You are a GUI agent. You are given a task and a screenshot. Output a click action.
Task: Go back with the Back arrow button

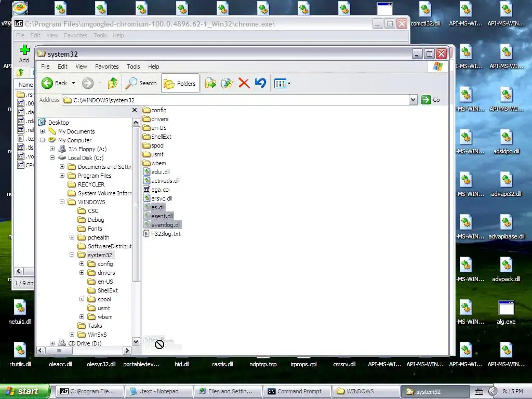pyautogui.click(x=54, y=83)
